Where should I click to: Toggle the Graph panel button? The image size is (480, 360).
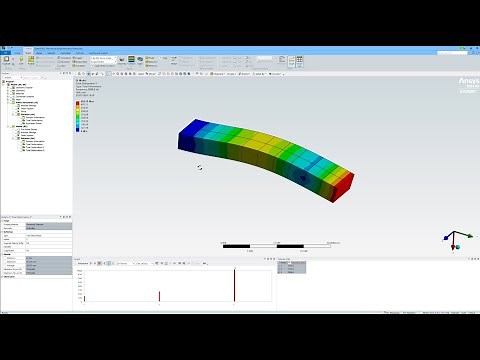(x=291, y=61)
